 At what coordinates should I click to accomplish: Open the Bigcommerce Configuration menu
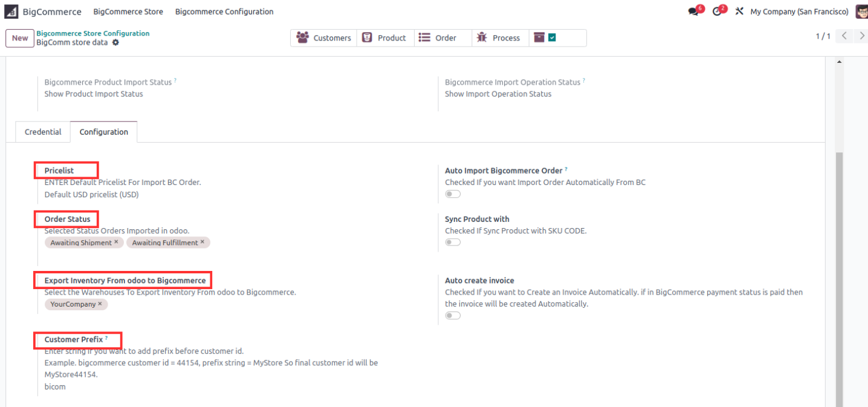(x=224, y=11)
